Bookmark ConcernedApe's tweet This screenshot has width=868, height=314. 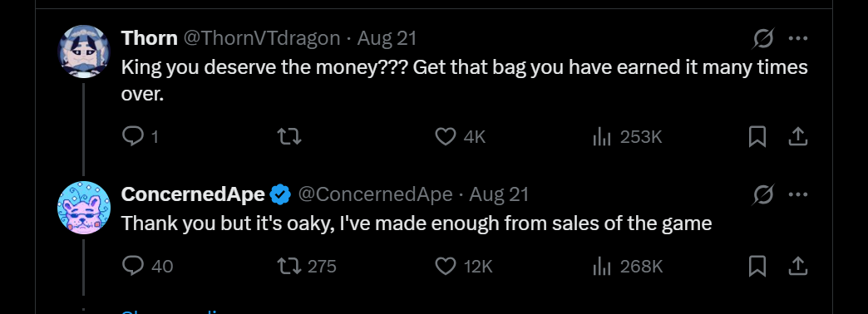tap(757, 267)
